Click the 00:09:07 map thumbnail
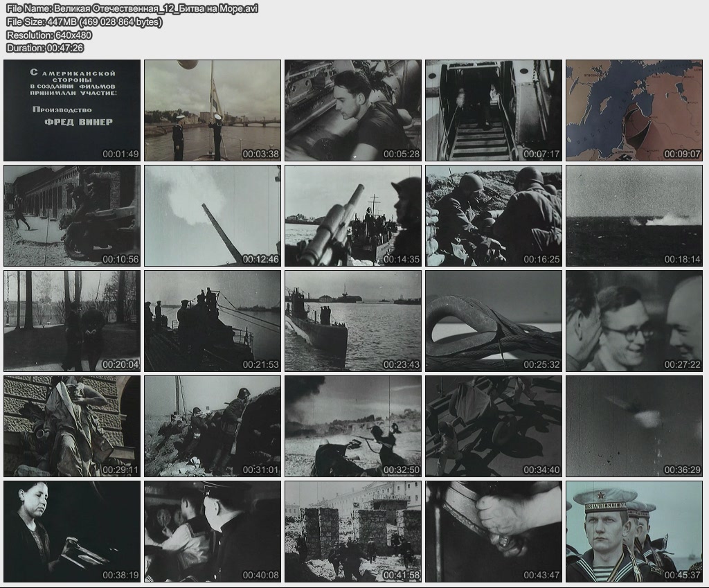Viewport: 709px width, 588px height. 634,110
